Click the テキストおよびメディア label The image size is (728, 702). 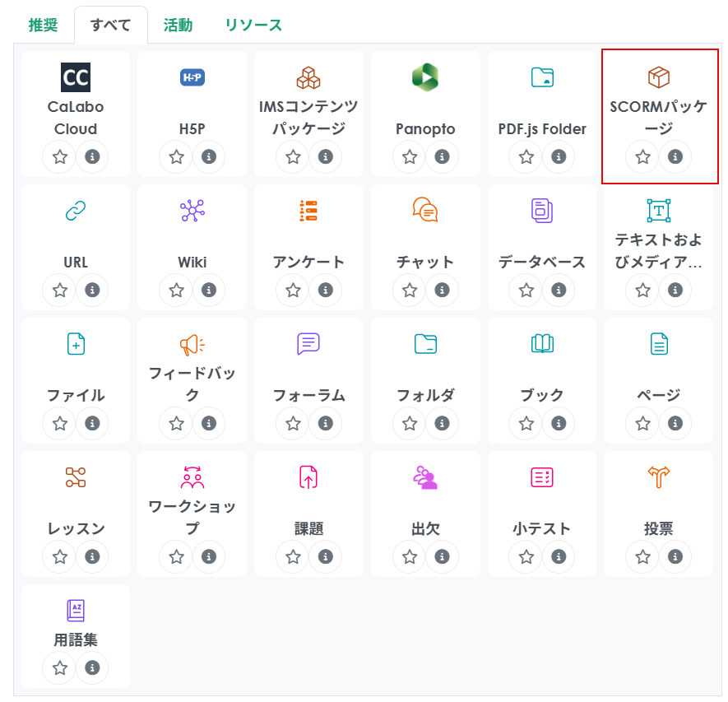658,250
